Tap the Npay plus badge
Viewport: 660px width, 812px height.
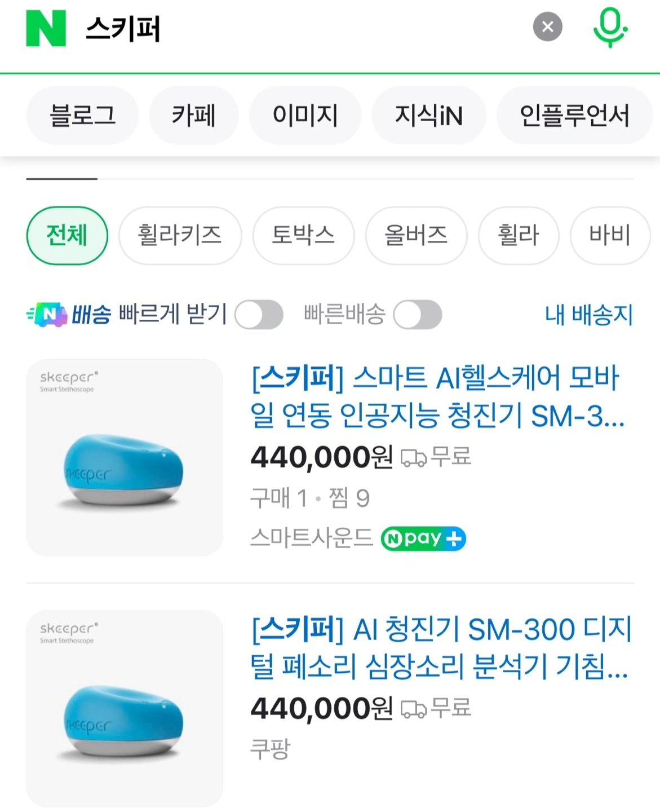tap(423, 539)
